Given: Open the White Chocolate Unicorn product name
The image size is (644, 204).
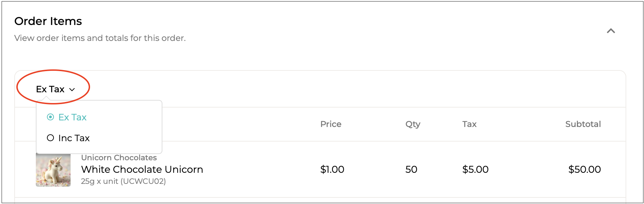Looking at the screenshot, I should pyautogui.click(x=142, y=169).
